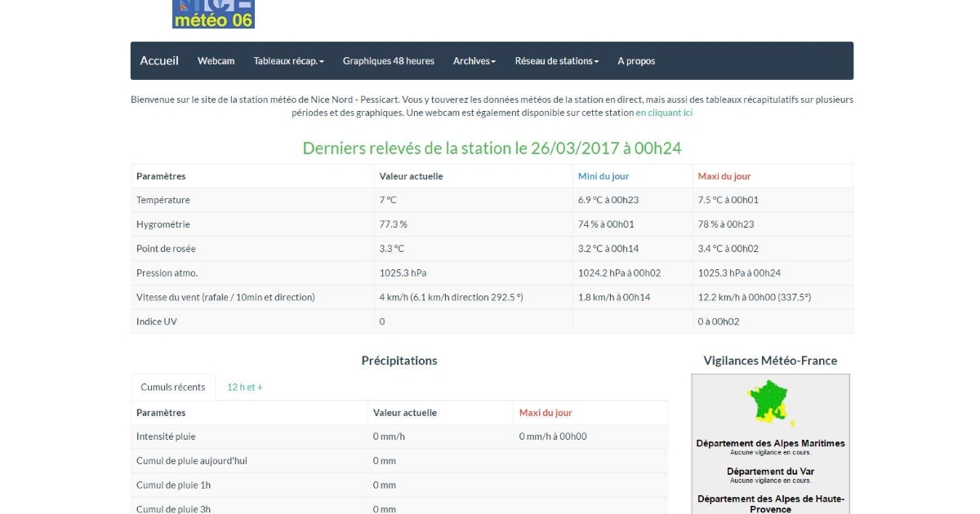
Task: Click the 'Cumul de pluie aujourd'hui' row
Action: (399, 461)
